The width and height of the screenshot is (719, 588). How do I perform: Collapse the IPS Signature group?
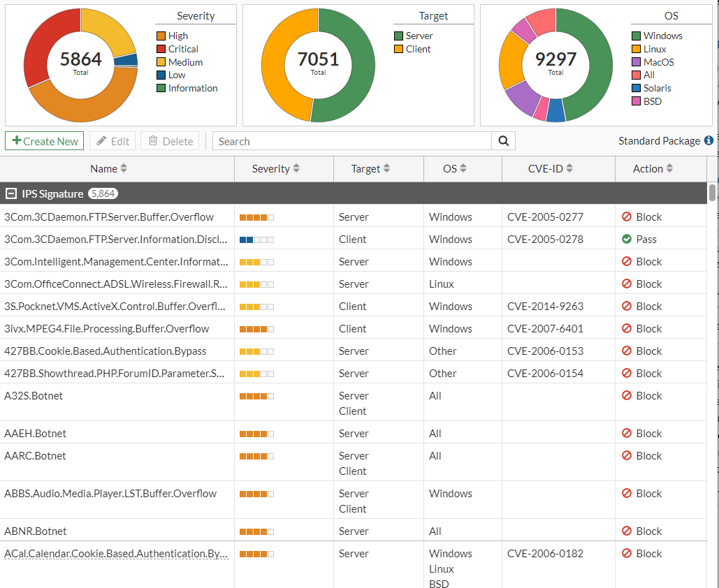11,193
